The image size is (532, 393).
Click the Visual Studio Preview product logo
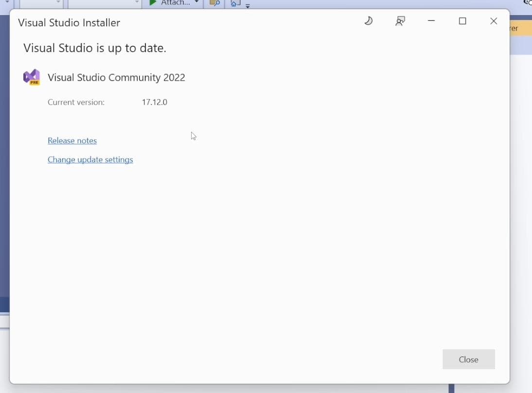[32, 77]
